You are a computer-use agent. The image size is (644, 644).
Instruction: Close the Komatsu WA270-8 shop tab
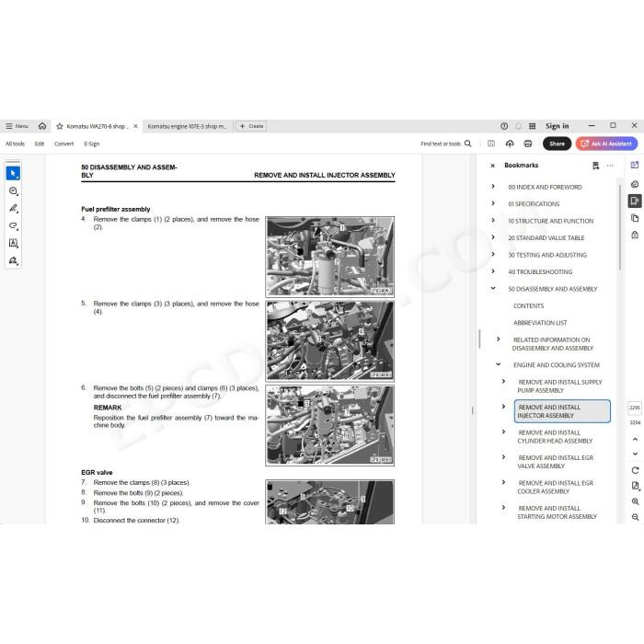pyautogui.click(x=135, y=126)
